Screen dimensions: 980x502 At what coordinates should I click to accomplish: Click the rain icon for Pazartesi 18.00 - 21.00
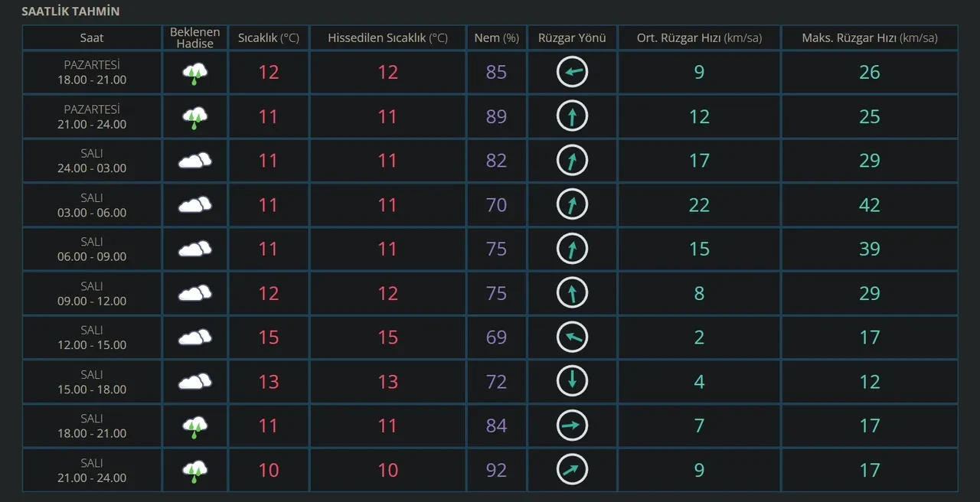point(194,73)
